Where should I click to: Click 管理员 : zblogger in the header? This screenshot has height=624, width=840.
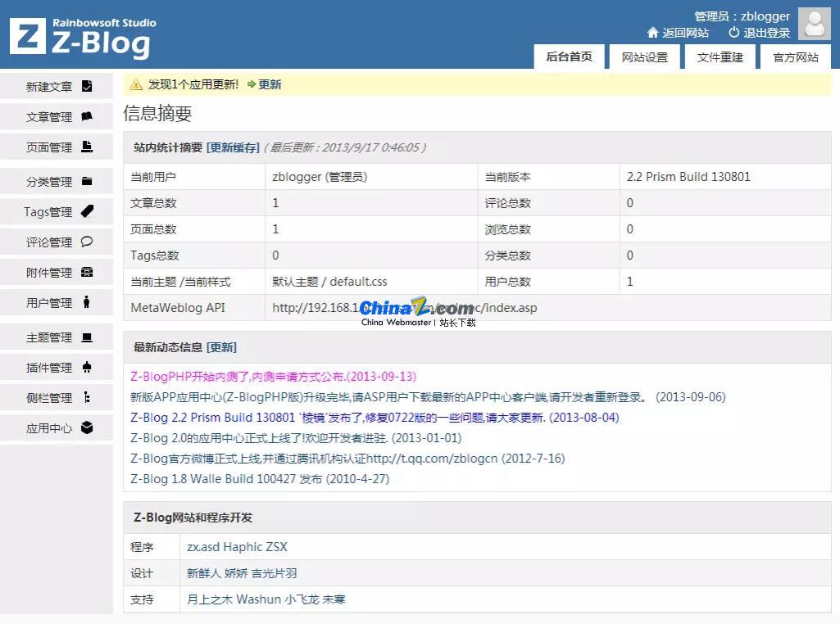742,16
